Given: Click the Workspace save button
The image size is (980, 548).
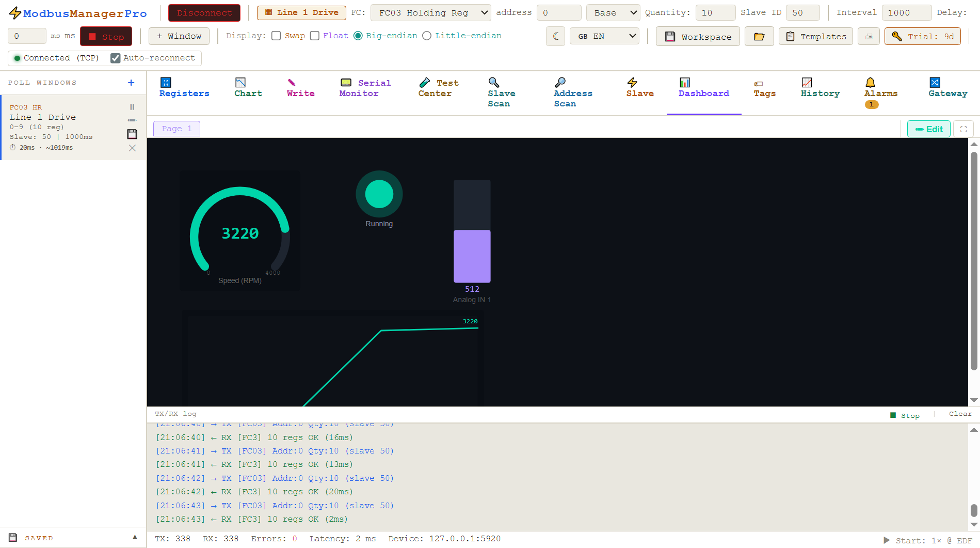Looking at the screenshot, I should point(698,36).
